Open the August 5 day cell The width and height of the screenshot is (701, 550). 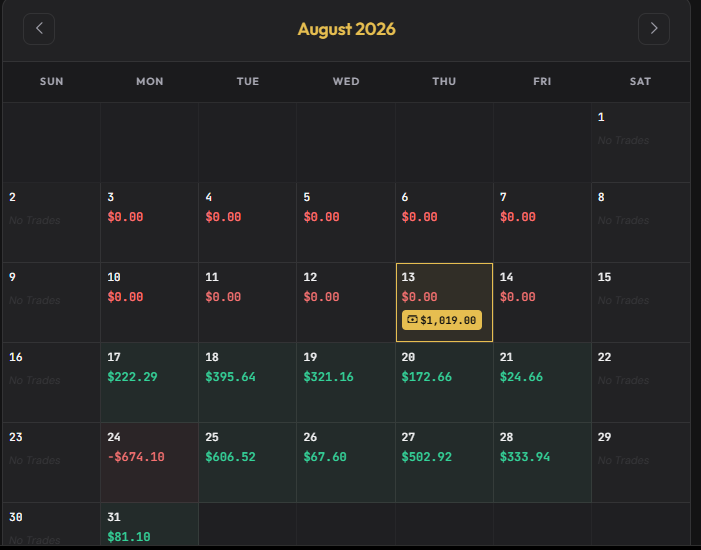pos(346,223)
